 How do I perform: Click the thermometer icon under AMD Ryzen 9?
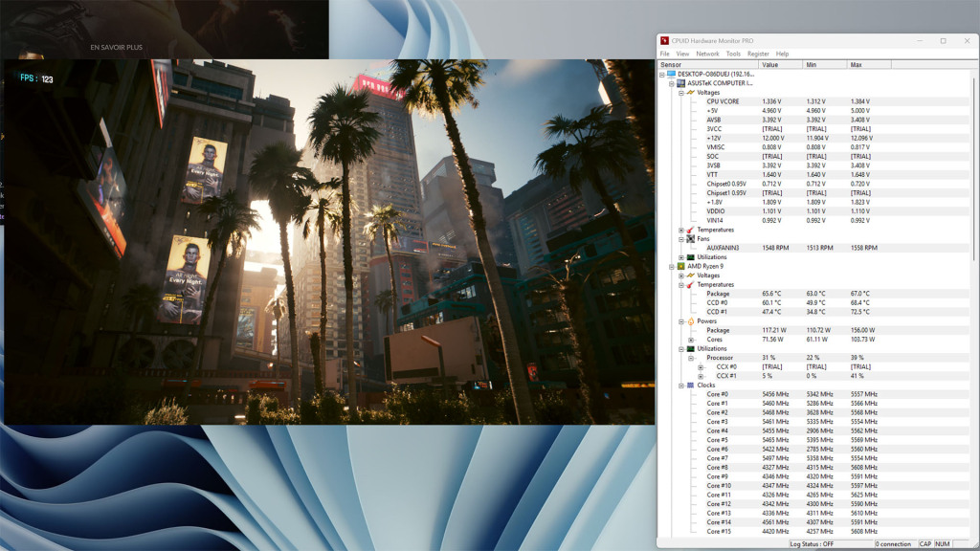point(691,284)
